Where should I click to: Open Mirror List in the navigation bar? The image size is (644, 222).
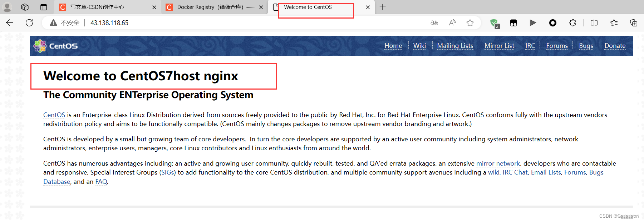499,46
